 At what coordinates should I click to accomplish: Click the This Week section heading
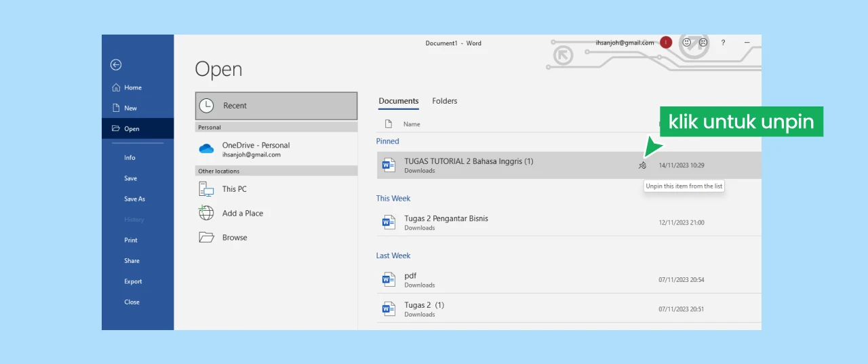tap(393, 199)
